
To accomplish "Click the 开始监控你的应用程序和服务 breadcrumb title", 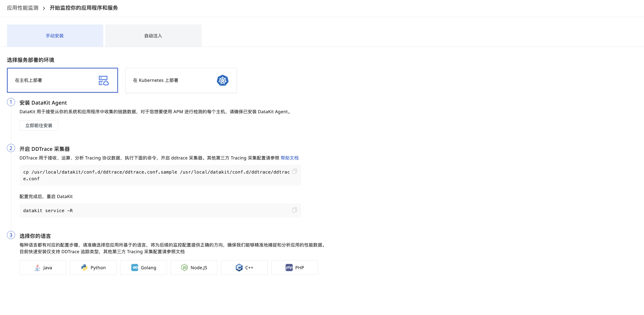I will (x=84, y=8).
